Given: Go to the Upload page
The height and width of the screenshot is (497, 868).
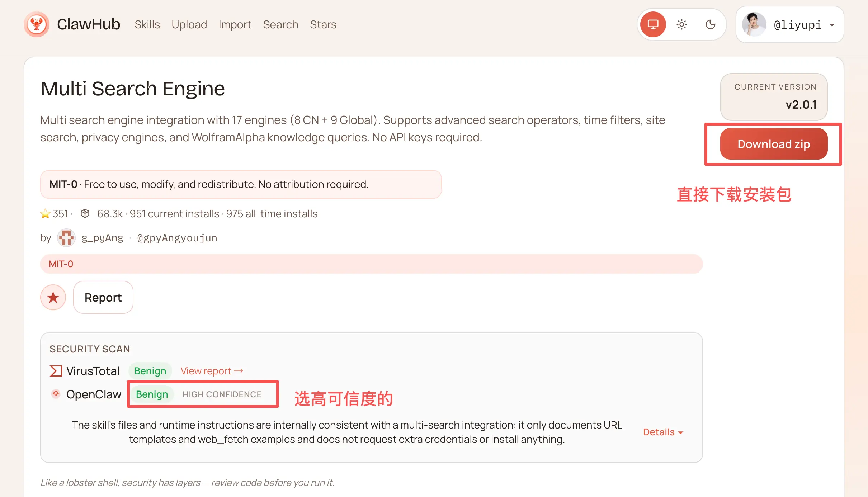Looking at the screenshot, I should (x=189, y=24).
